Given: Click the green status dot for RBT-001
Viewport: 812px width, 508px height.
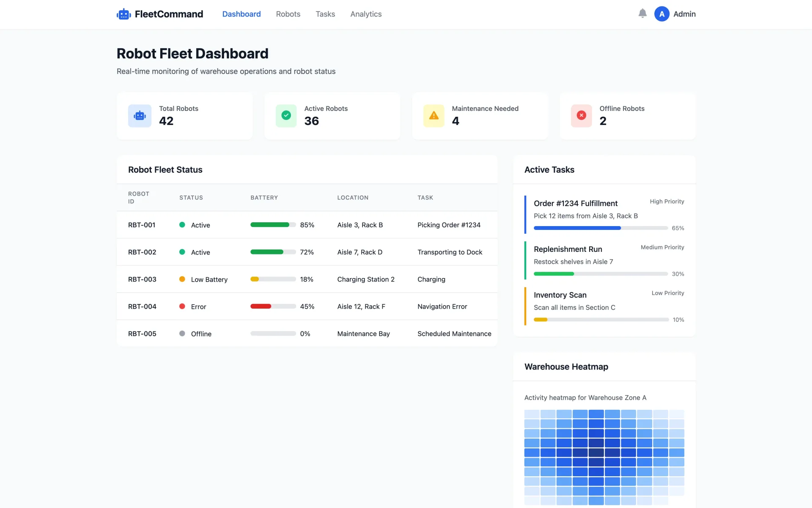Looking at the screenshot, I should tap(182, 225).
